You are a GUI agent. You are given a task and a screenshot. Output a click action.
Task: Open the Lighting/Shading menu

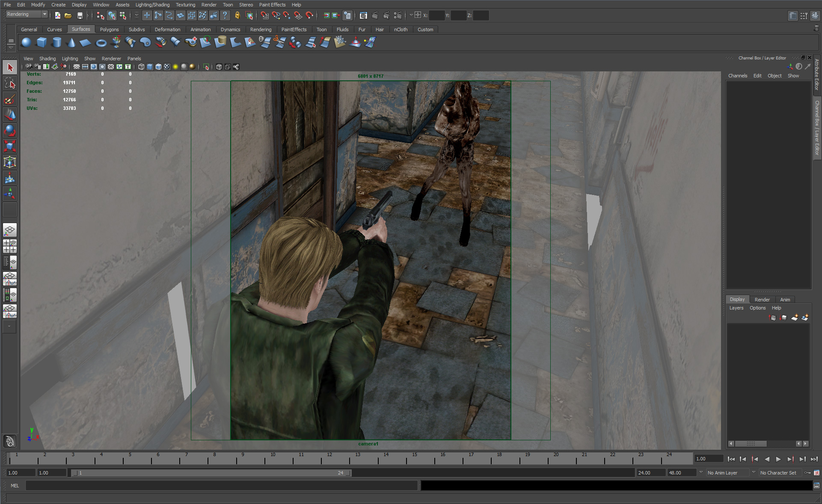pyautogui.click(x=152, y=5)
